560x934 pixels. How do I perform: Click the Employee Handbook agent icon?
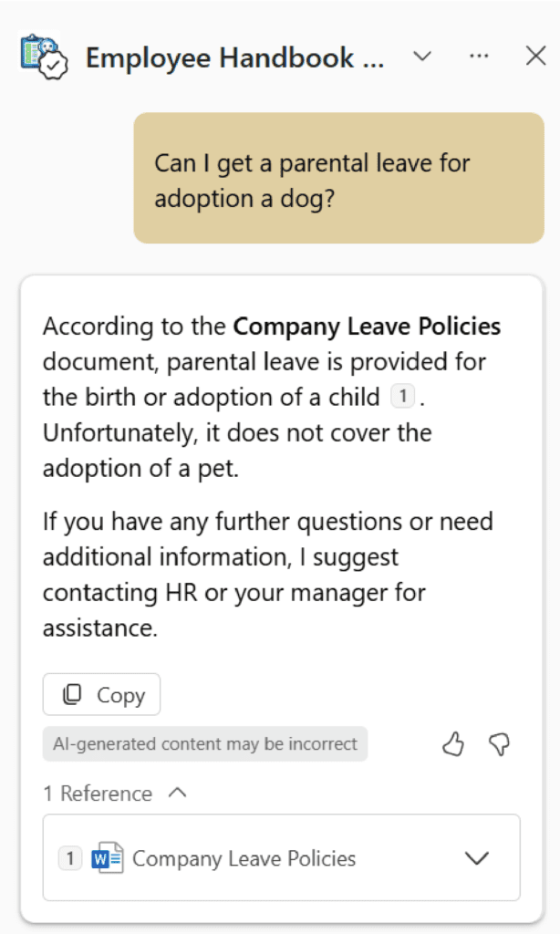pos(44,57)
